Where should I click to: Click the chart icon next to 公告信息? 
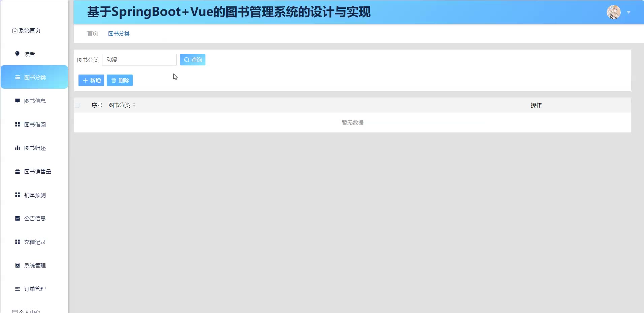(x=18, y=218)
